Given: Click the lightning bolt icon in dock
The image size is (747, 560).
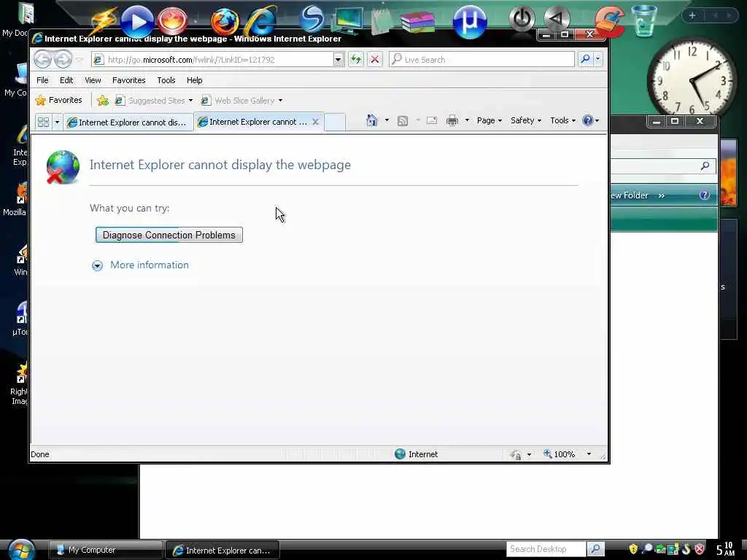Looking at the screenshot, I should point(102,21).
